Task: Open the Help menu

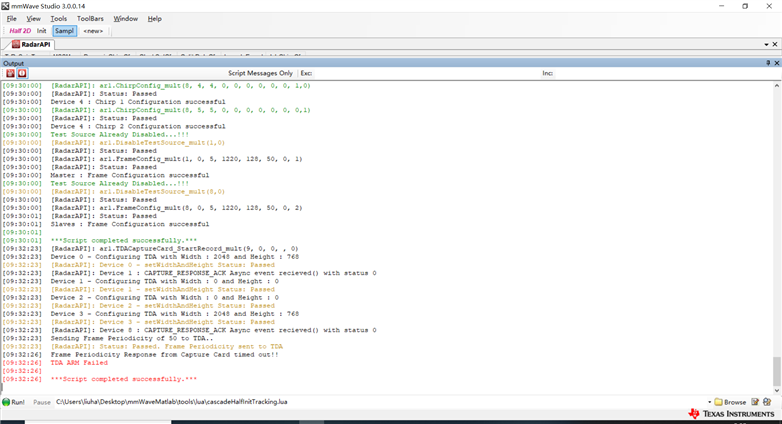Action: [x=155, y=18]
